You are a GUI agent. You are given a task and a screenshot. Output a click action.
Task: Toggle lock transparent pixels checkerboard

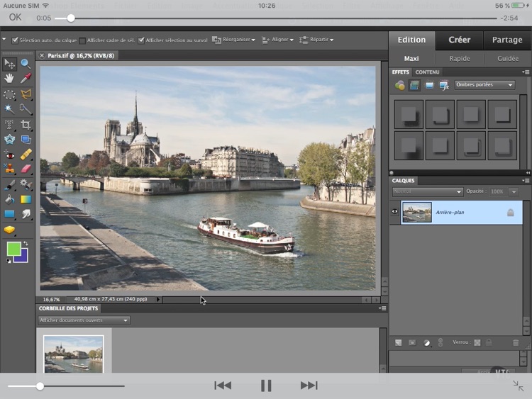[x=477, y=343]
